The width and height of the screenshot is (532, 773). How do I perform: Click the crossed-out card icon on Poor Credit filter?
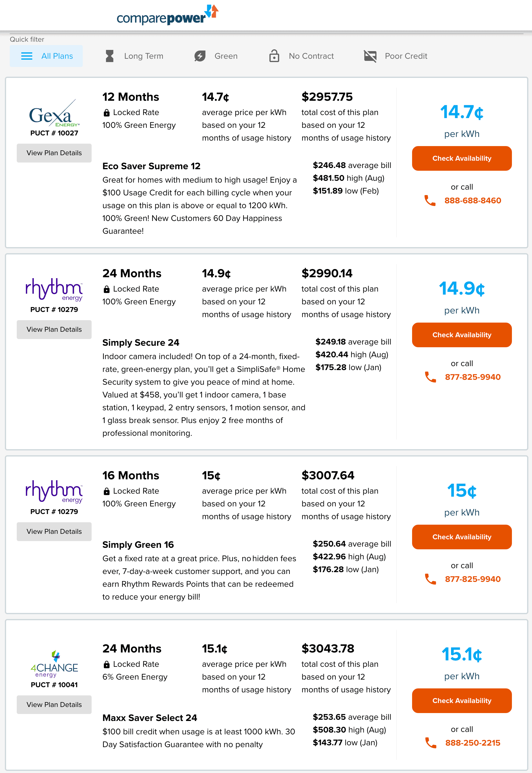(370, 56)
